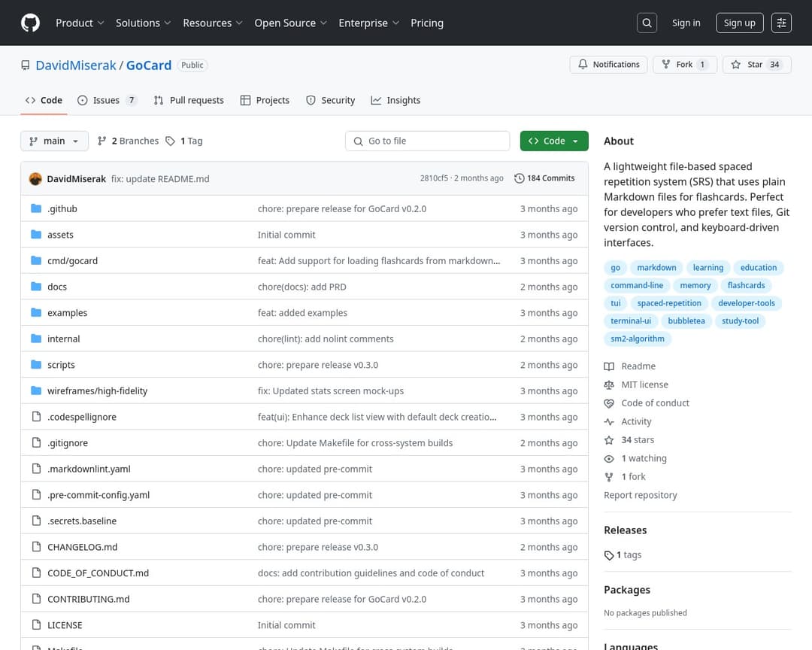Expand the Resources menu
812x650 pixels.
tap(212, 23)
